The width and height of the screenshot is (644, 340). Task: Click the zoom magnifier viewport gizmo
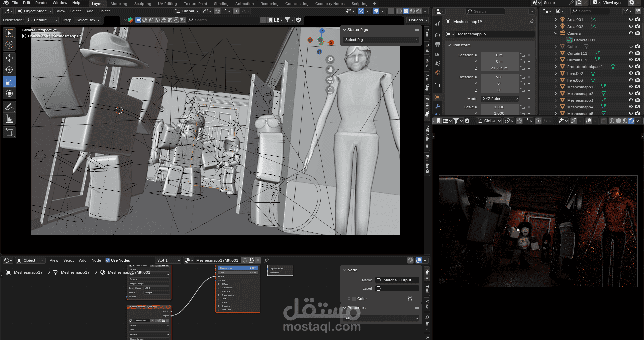(330, 60)
